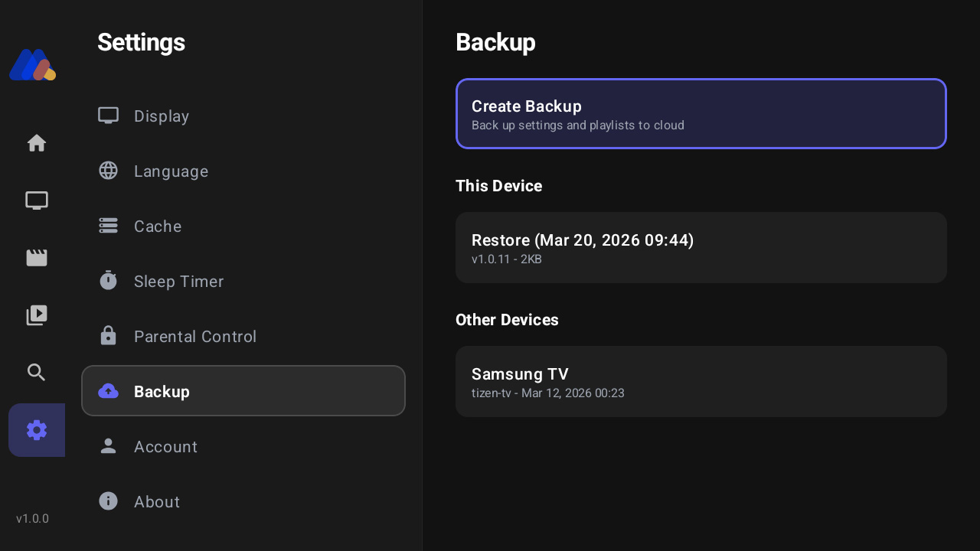
Task: Select the Display monitor icon
Action: [x=108, y=115]
